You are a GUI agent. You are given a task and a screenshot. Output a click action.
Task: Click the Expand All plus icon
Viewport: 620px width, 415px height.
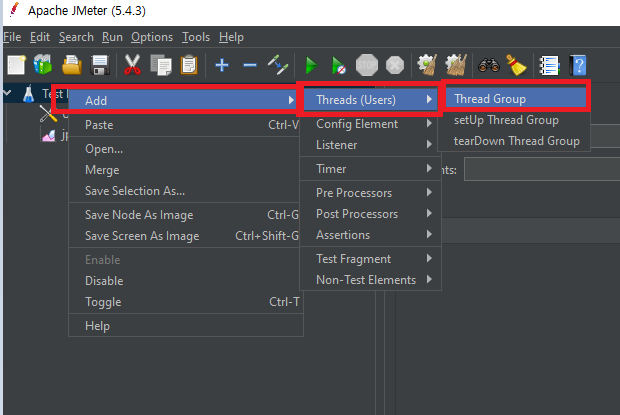222,65
